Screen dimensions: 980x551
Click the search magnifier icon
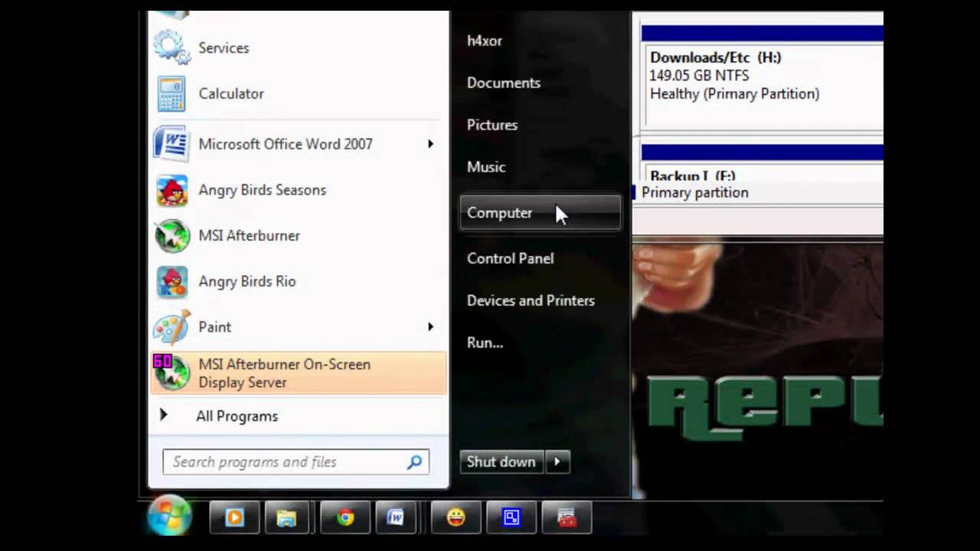[x=414, y=461]
